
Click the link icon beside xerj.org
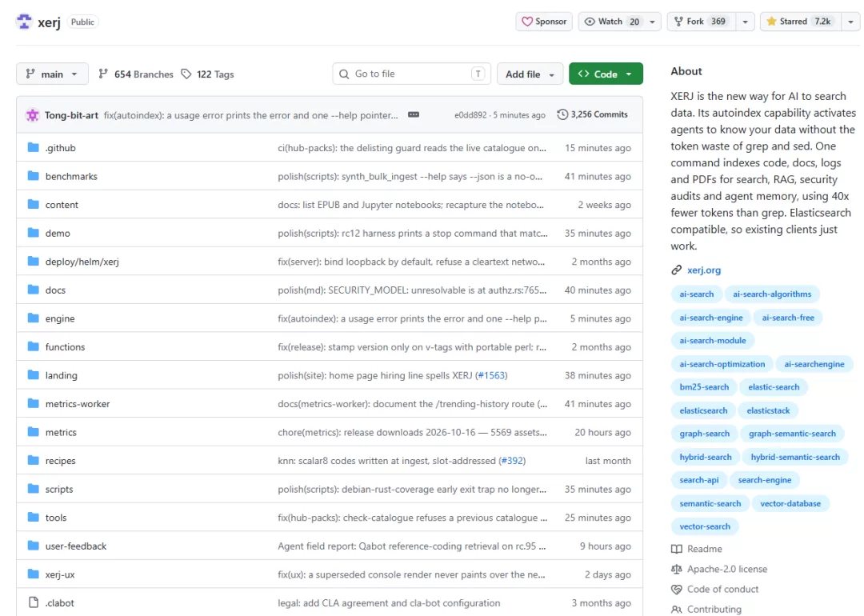[x=676, y=270]
